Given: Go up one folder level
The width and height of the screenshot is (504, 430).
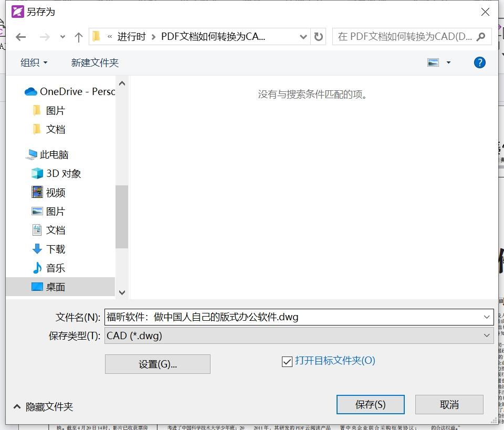Looking at the screenshot, I should coord(78,37).
